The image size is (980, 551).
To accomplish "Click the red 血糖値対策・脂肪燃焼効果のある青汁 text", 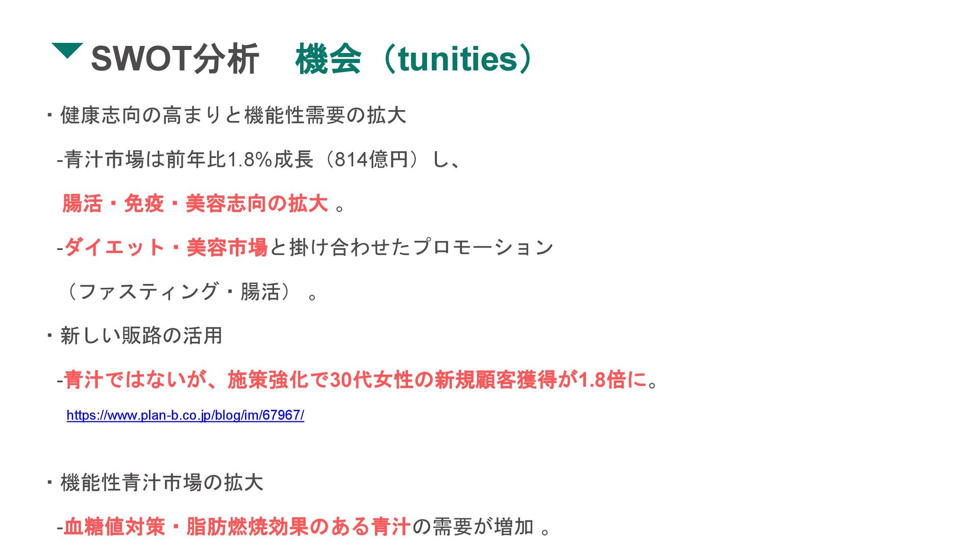I will [237, 527].
